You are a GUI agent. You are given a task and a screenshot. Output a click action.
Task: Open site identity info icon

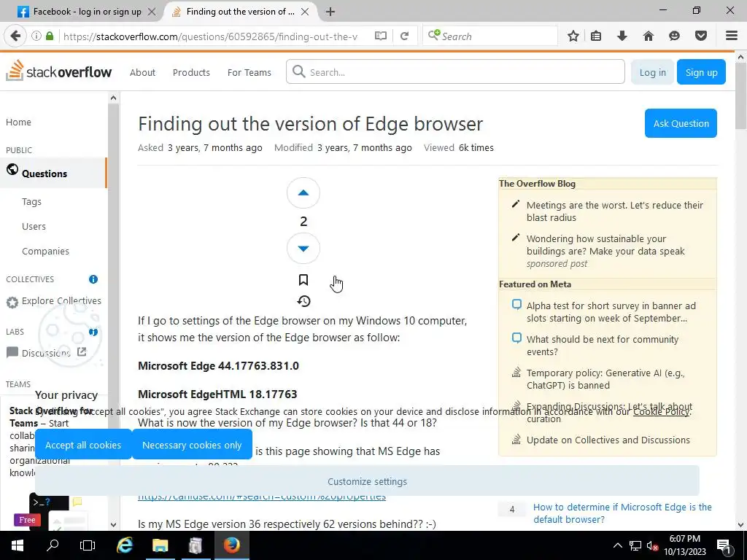point(36,36)
